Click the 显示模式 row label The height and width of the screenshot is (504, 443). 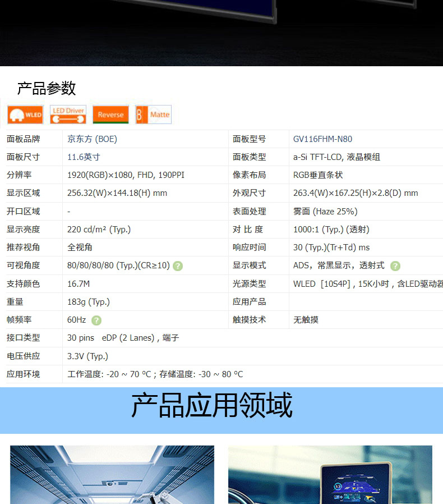pyautogui.click(x=249, y=265)
